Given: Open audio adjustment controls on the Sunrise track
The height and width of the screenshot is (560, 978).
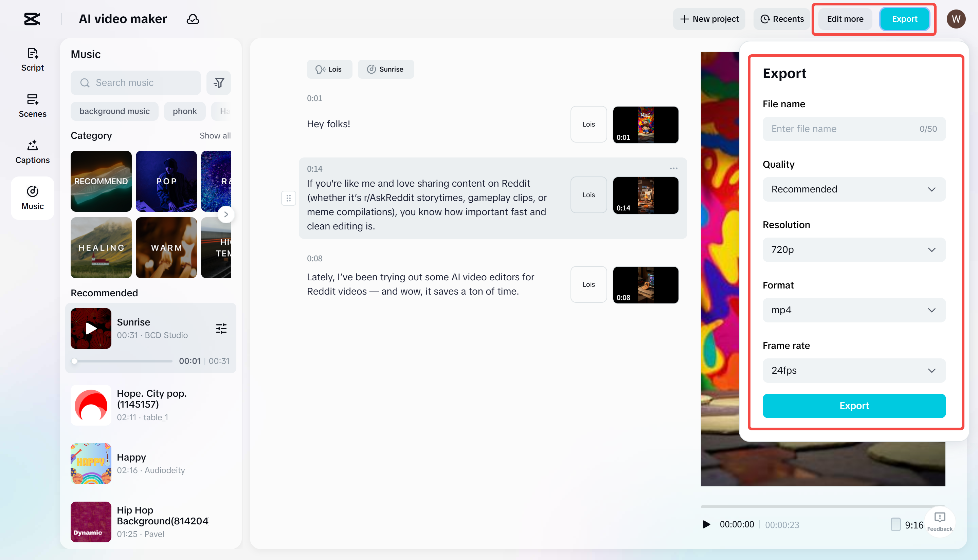Looking at the screenshot, I should pyautogui.click(x=221, y=328).
